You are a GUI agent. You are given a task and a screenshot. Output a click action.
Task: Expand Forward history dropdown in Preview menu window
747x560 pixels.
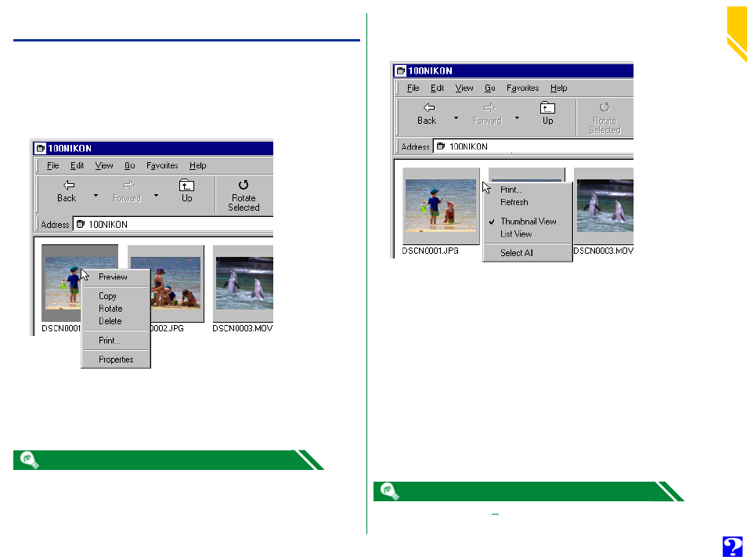click(157, 195)
